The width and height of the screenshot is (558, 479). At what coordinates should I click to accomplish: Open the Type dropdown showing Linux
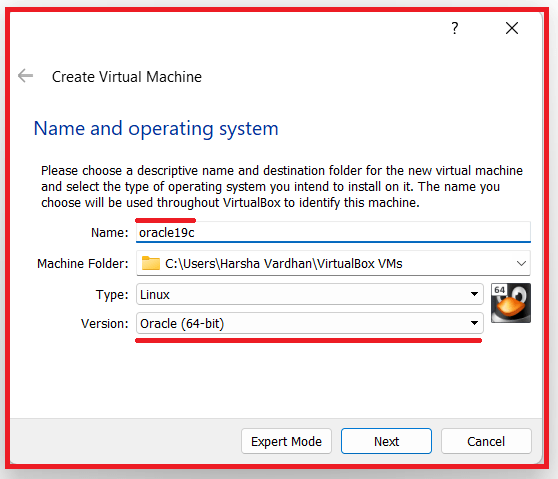[x=309, y=294]
